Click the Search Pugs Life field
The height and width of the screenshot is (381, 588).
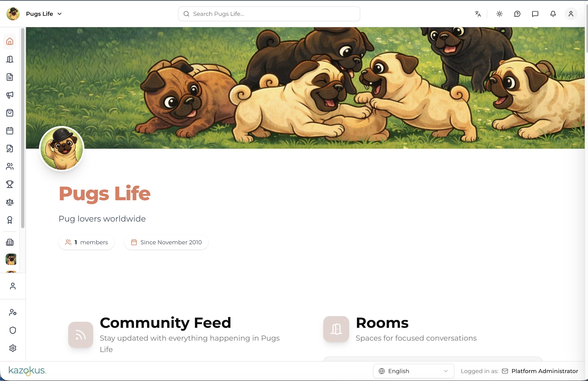point(269,14)
